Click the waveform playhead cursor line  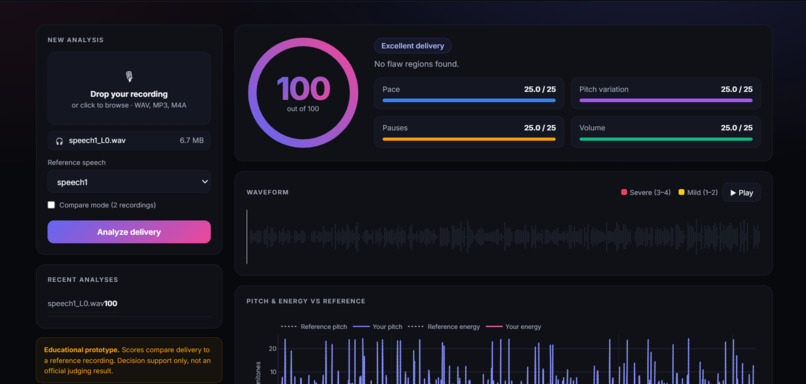[x=247, y=236]
